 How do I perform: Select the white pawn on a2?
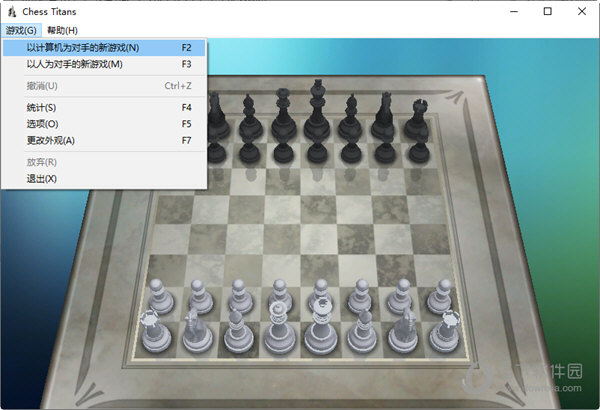160,296
